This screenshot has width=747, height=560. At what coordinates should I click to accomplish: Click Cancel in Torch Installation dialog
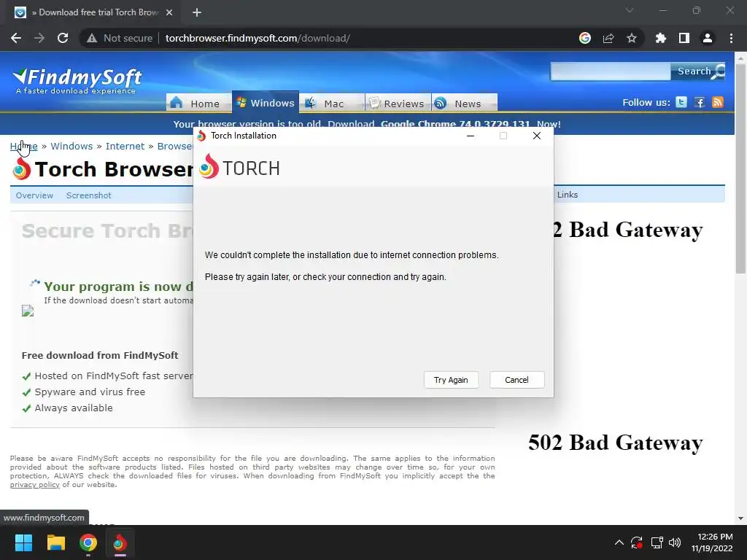click(517, 380)
